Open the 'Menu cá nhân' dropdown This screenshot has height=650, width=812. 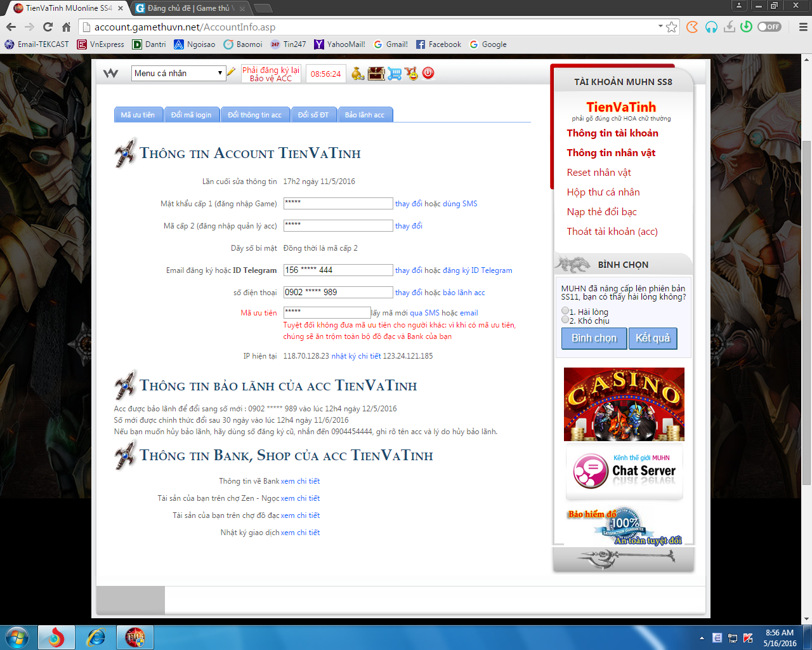click(178, 73)
